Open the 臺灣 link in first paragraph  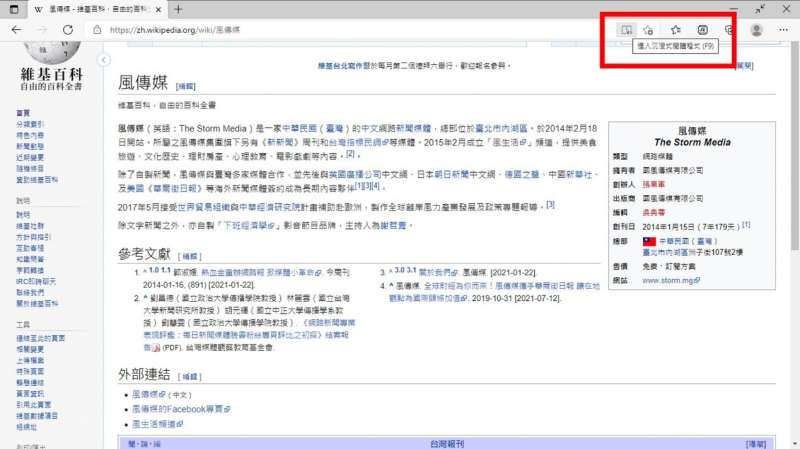335,129
